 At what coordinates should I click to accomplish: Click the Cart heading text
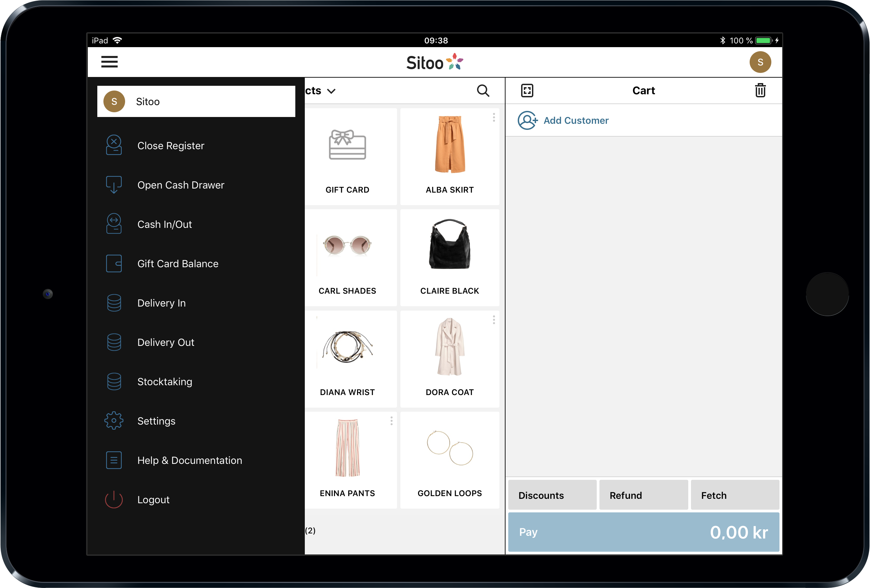click(x=644, y=91)
